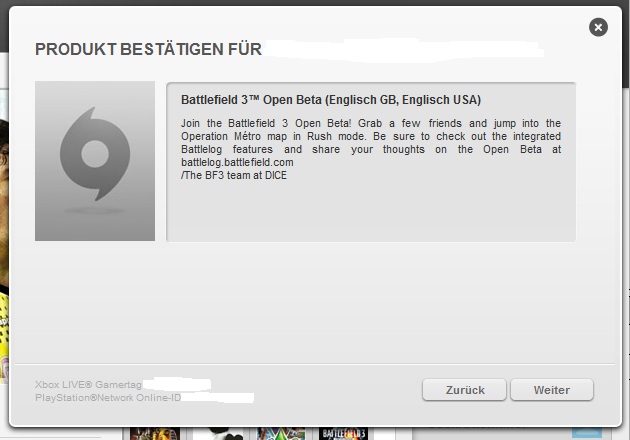This screenshot has width=630, height=440.
Task: Close the product confirmation dialog
Action: click(x=598, y=27)
